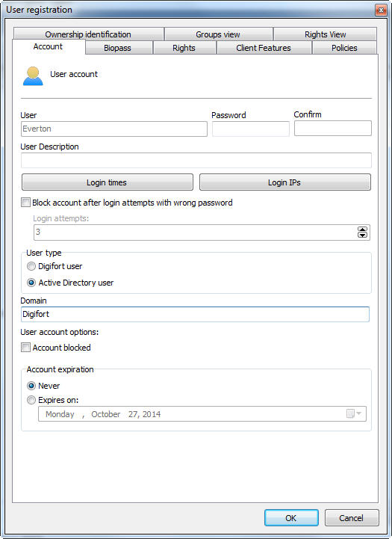The height and width of the screenshot is (539, 392).
Task: Open the Login IPs settings button
Action: pos(285,182)
